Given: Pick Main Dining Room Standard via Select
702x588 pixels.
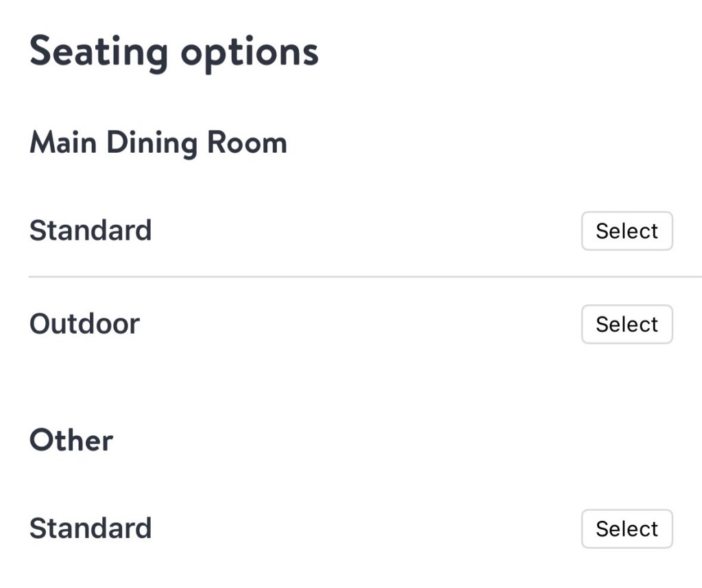Looking at the screenshot, I should pyautogui.click(x=627, y=231).
